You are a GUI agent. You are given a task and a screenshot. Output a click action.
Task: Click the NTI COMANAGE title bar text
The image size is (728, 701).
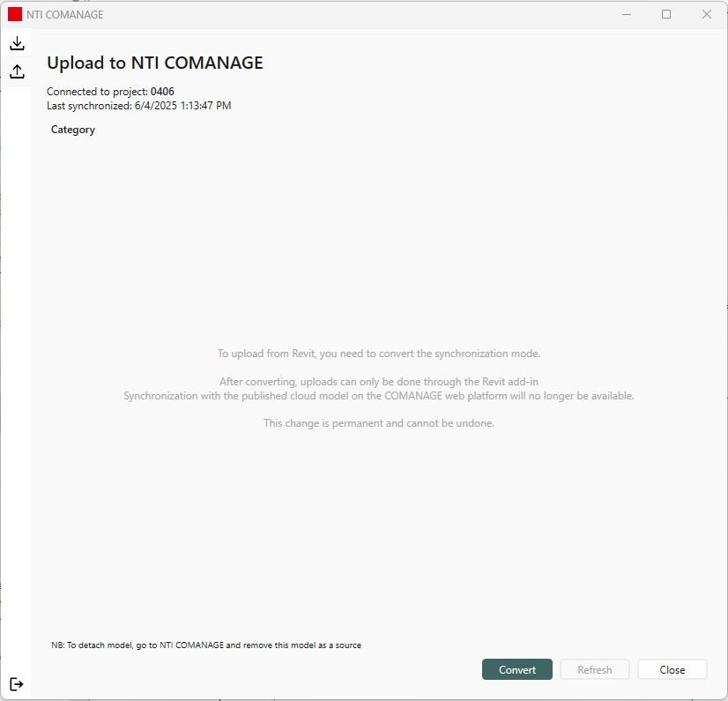[65, 15]
